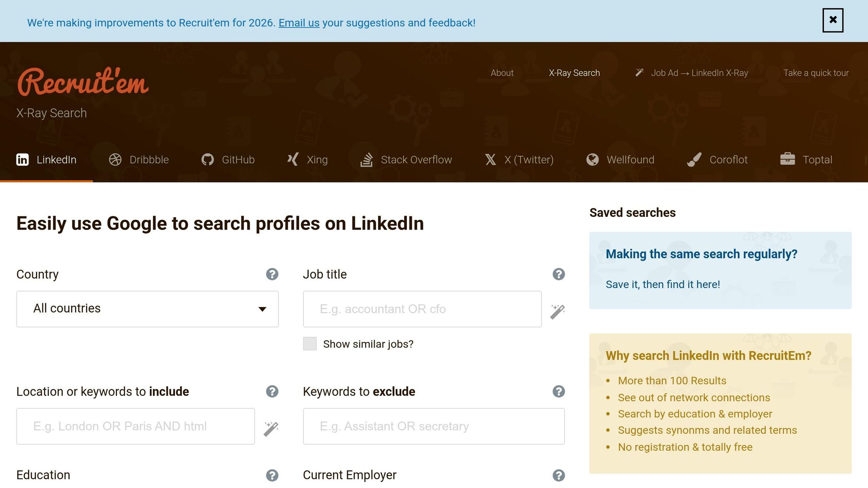Click 'Why search LinkedIn with RecruitEm?' heading
The image size is (868, 488).
[x=708, y=355]
